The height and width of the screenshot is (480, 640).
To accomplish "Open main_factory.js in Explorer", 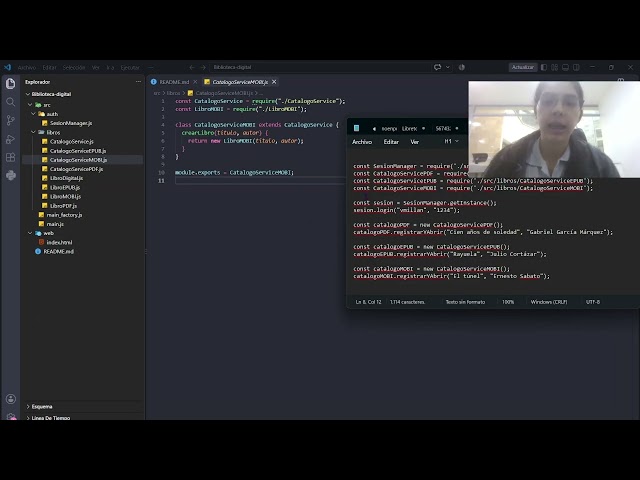I will (x=64, y=215).
